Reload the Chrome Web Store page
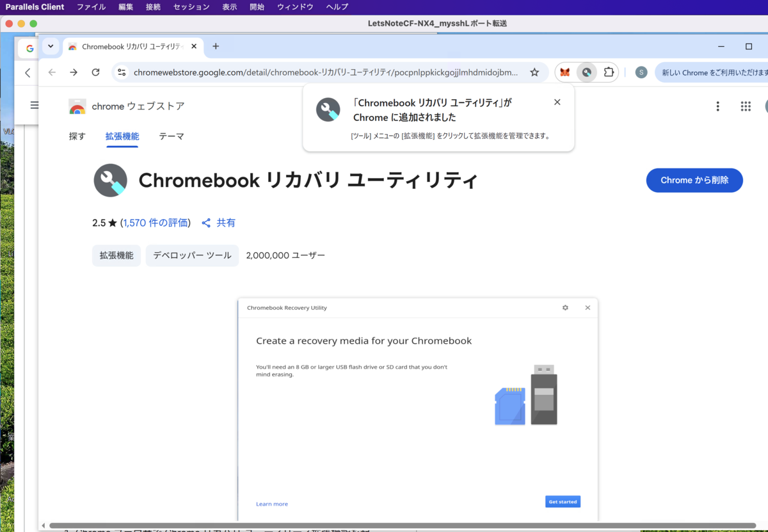Screen dimensions: 768x532 tap(95, 72)
